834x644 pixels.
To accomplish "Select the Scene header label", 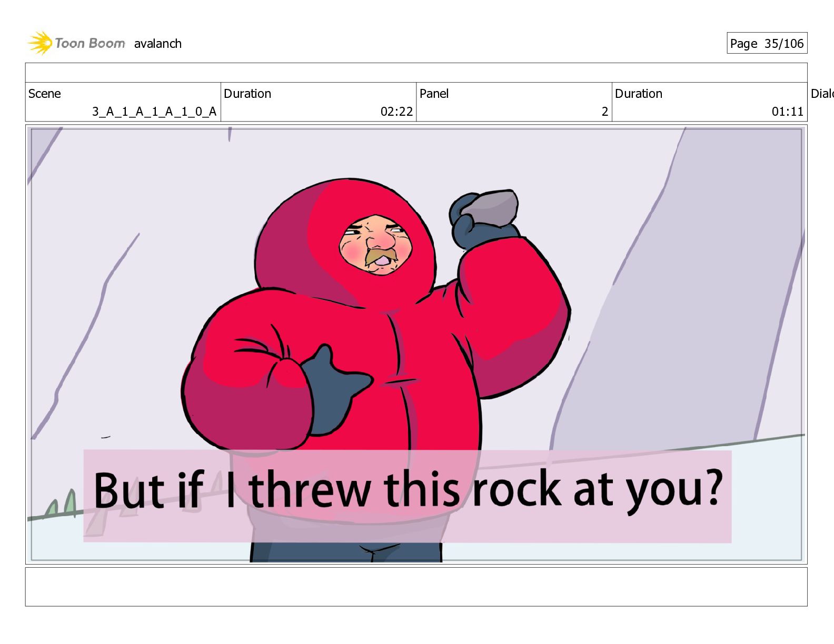I will tap(45, 94).
